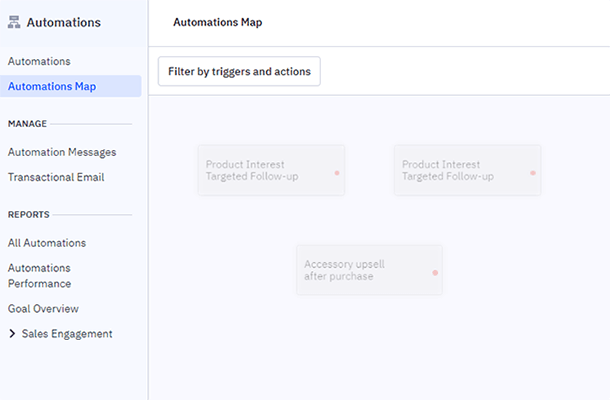Expand the Sales Engagement chevron arrow
610x400 pixels.
click(12, 334)
